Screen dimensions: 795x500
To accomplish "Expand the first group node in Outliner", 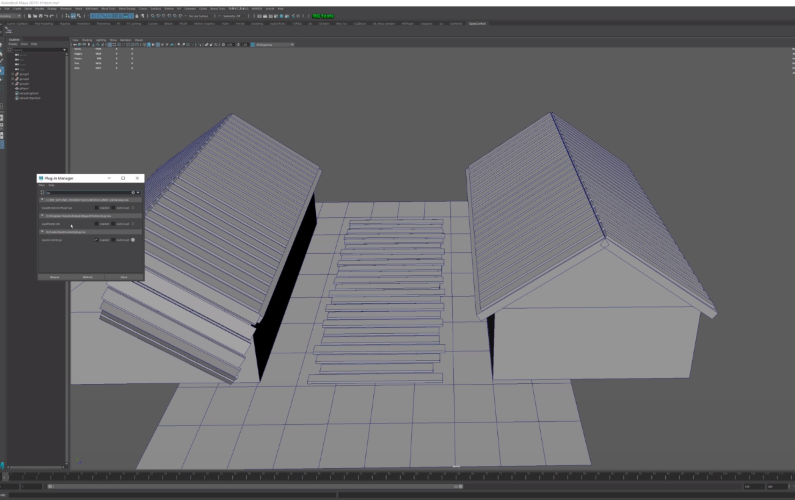I will pyautogui.click(x=13, y=74).
